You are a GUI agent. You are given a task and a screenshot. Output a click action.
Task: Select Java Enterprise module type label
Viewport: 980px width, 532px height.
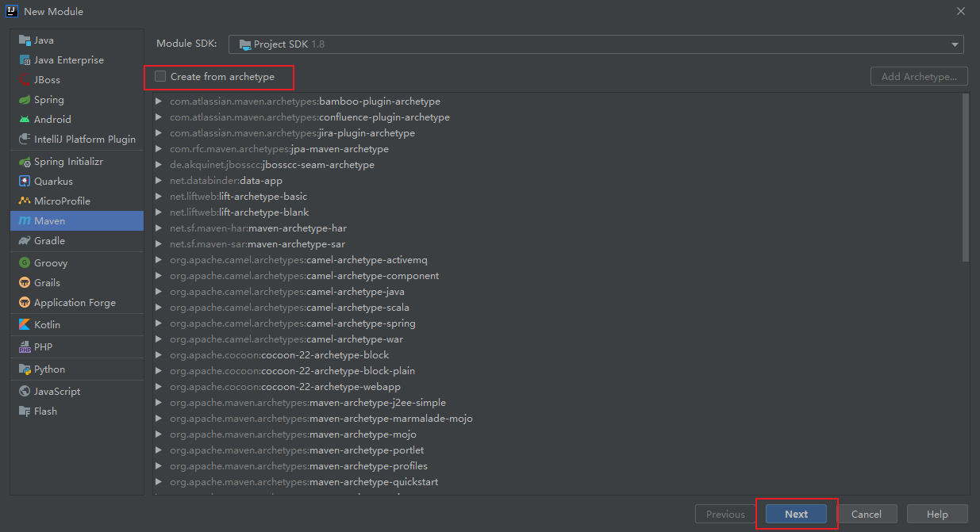(x=69, y=60)
